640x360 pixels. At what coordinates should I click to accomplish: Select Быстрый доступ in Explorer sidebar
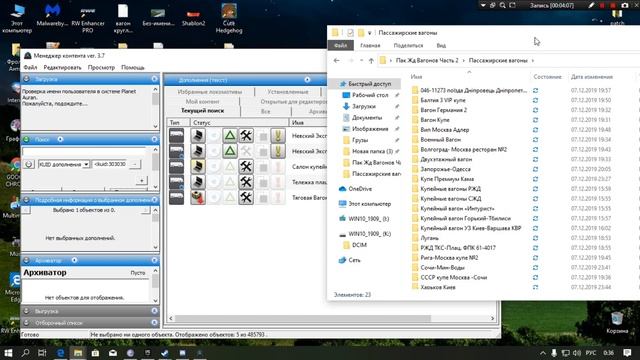pos(369,84)
